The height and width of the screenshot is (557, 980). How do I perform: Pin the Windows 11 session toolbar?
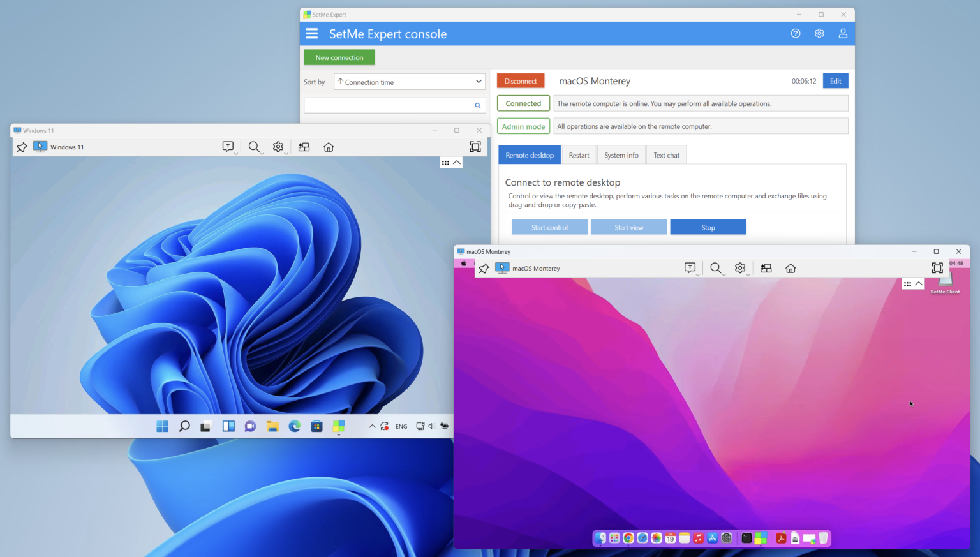tap(22, 147)
